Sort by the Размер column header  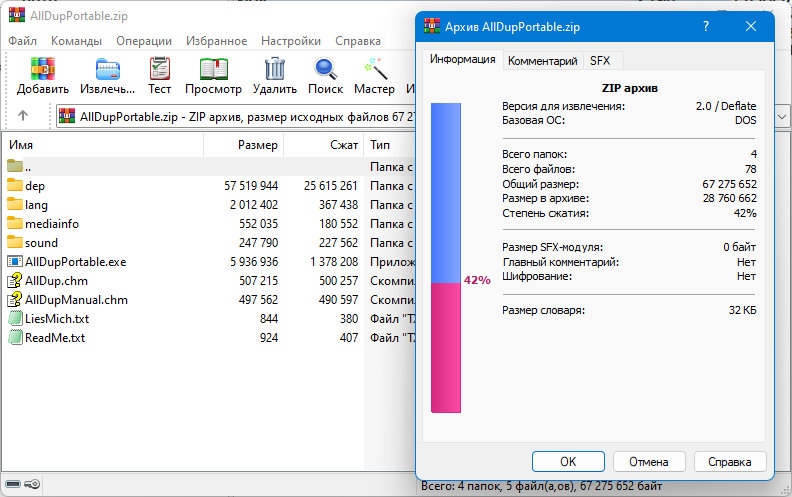pyautogui.click(x=243, y=145)
